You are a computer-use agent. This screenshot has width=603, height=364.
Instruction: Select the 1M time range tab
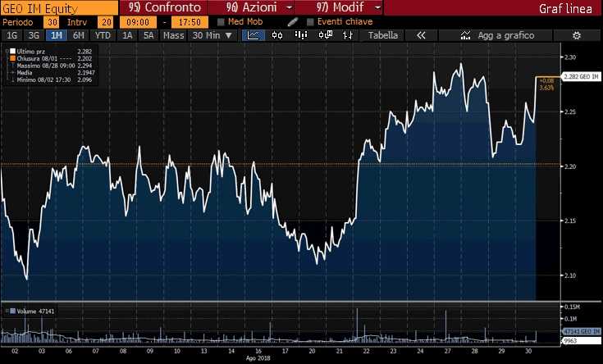coord(56,35)
